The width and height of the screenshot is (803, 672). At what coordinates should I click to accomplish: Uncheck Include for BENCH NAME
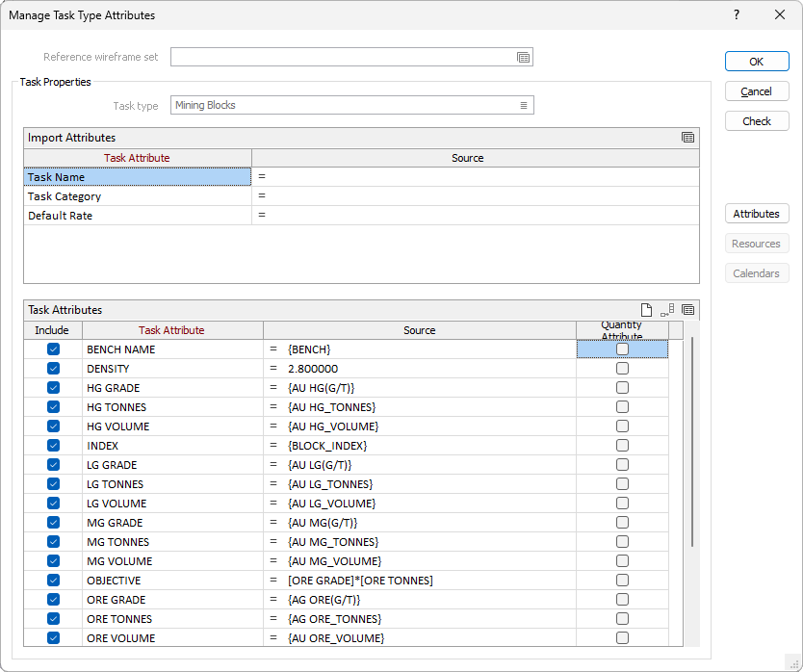[53, 349]
